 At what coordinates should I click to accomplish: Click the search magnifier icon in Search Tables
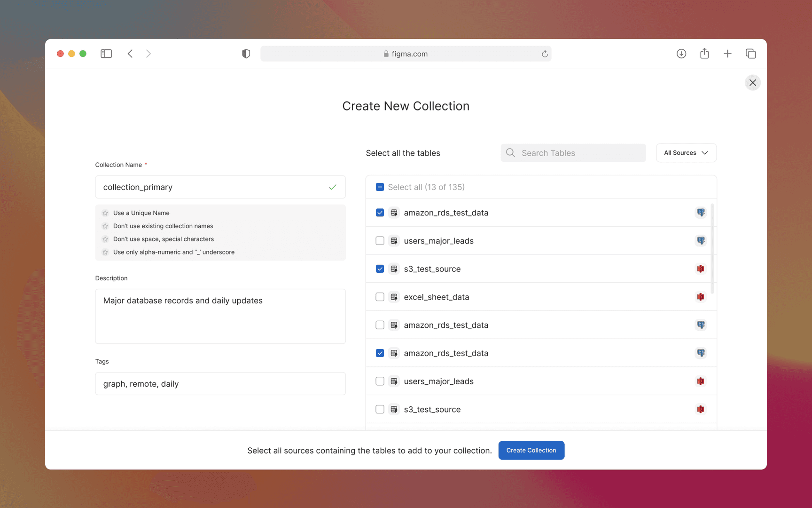(x=510, y=152)
